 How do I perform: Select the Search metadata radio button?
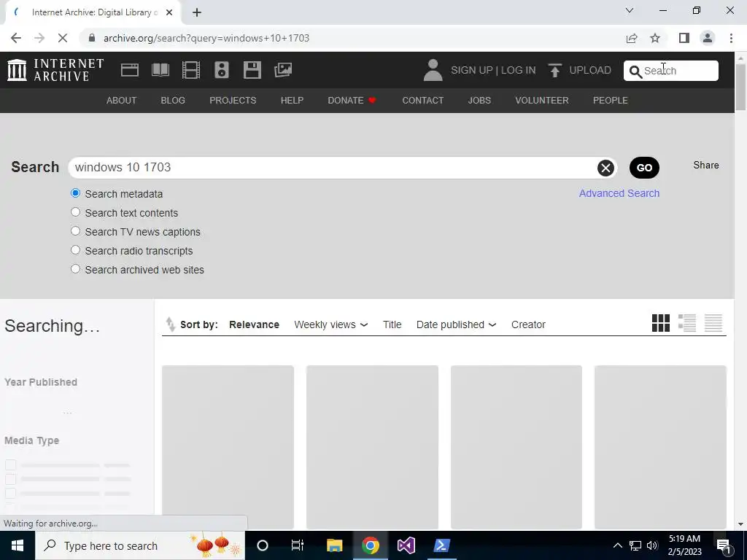(x=75, y=193)
